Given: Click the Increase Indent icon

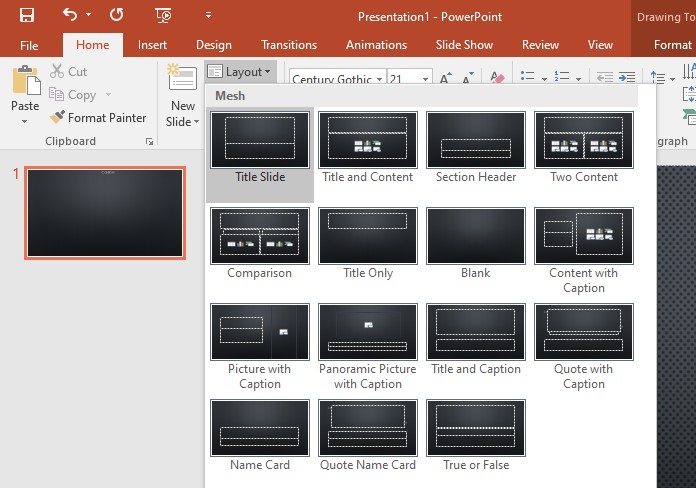Looking at the screenshot, I should coord(627,77).
